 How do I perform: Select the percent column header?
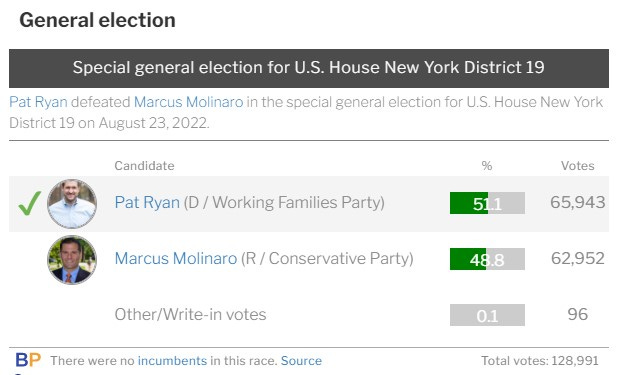(x=487, y=166)
